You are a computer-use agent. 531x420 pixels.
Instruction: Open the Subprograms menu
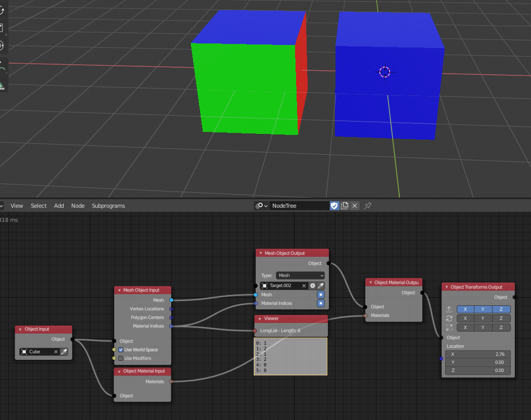pos(108,206)
